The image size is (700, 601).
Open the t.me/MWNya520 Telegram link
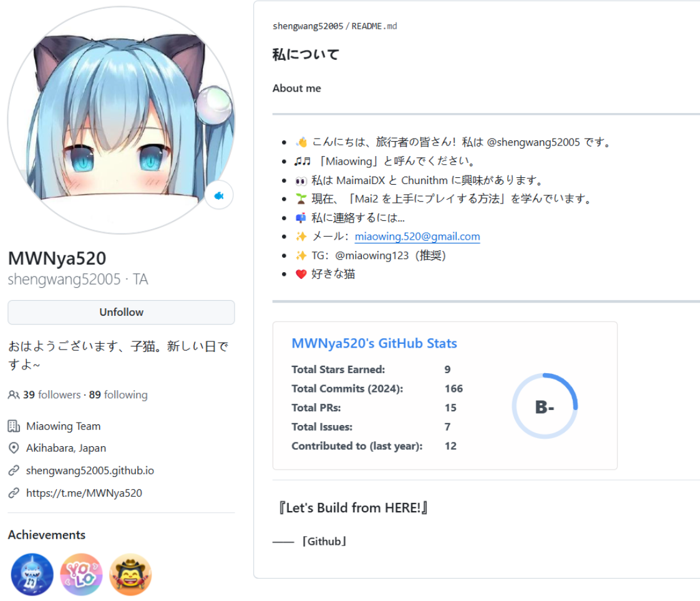pos(84,492)
